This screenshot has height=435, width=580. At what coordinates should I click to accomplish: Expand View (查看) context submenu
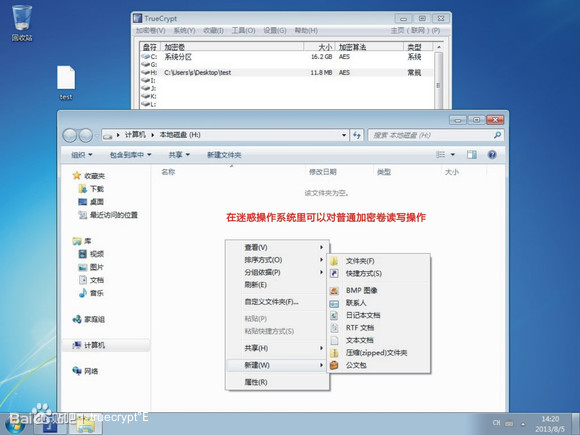(x=277, y=247)
